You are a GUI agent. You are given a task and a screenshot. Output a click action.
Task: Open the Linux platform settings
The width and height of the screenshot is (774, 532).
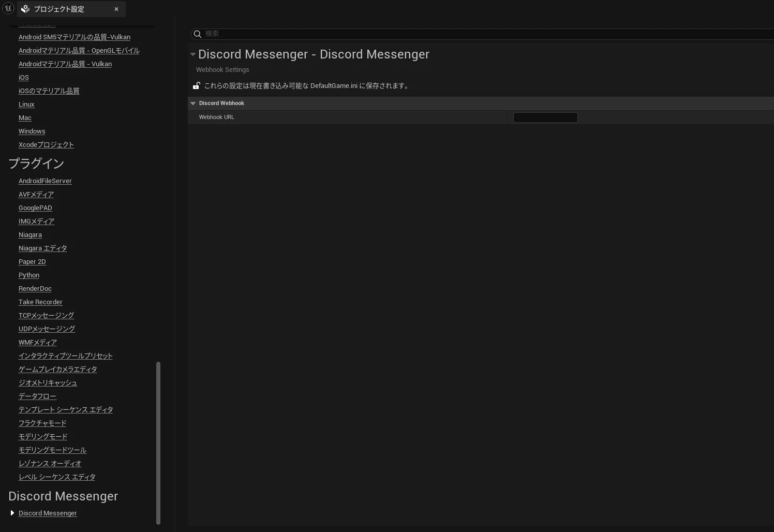[26, 105]
